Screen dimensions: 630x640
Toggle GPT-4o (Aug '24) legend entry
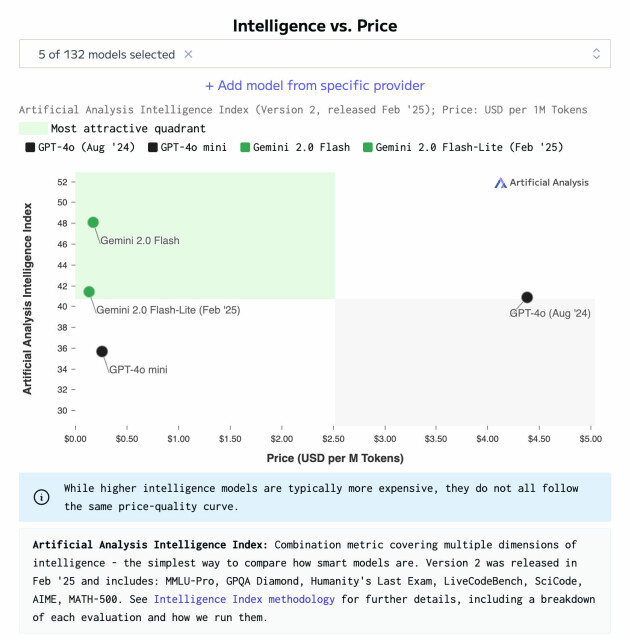[x=80, y=147]
